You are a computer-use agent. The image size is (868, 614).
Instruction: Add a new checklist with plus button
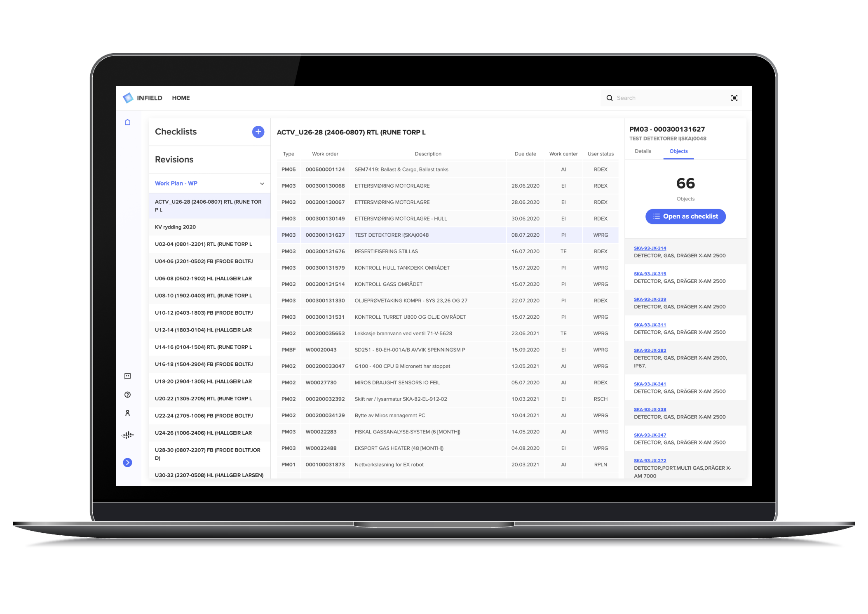258,132
